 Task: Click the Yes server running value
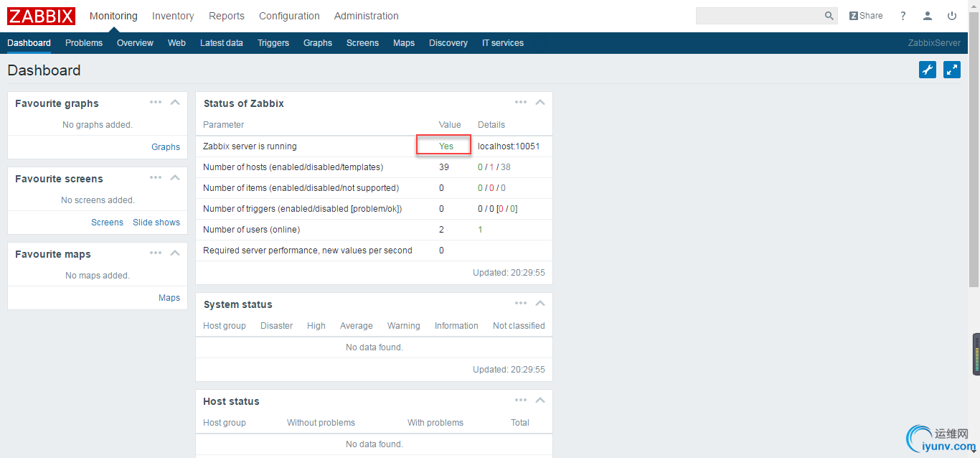click(446, 146)
